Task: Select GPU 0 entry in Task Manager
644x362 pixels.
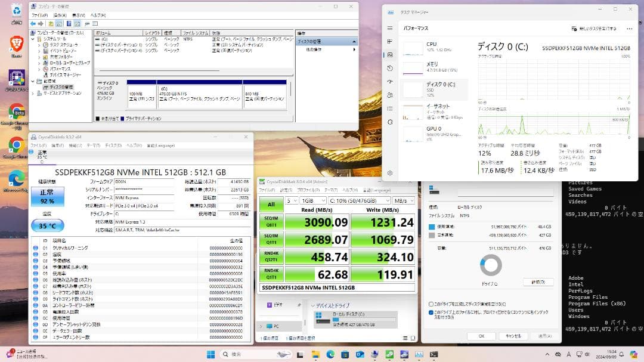Action: (434, 134)
